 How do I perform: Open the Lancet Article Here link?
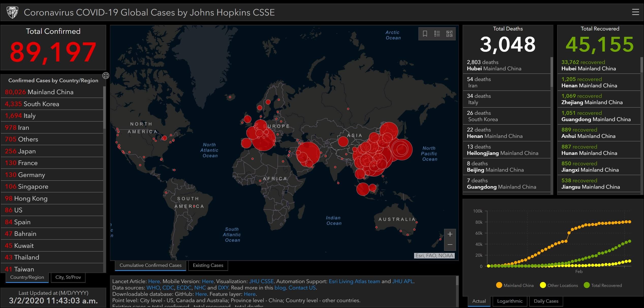click(154, 281)
